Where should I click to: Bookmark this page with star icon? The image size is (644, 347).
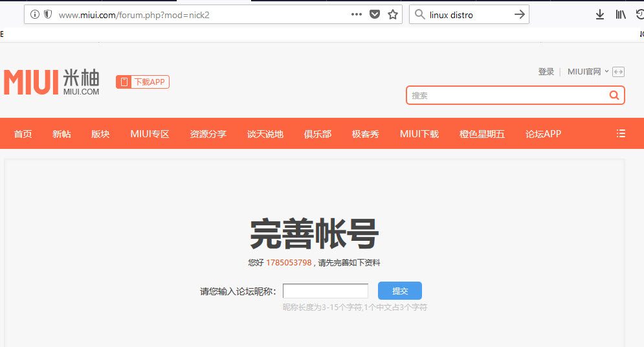click(392, 15)
